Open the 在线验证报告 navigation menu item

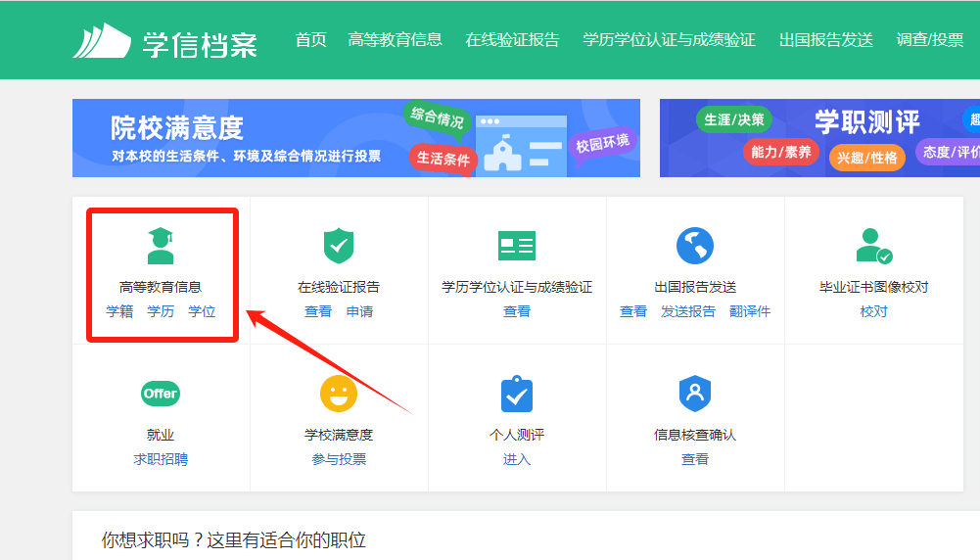point(512,40)
